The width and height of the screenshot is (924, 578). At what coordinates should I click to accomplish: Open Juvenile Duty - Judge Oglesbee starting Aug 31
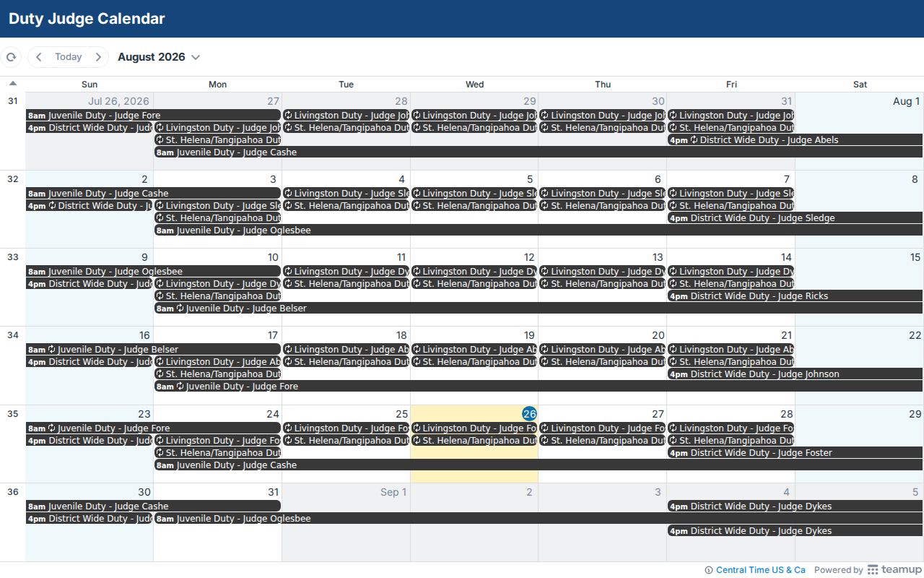coord(539,519)
